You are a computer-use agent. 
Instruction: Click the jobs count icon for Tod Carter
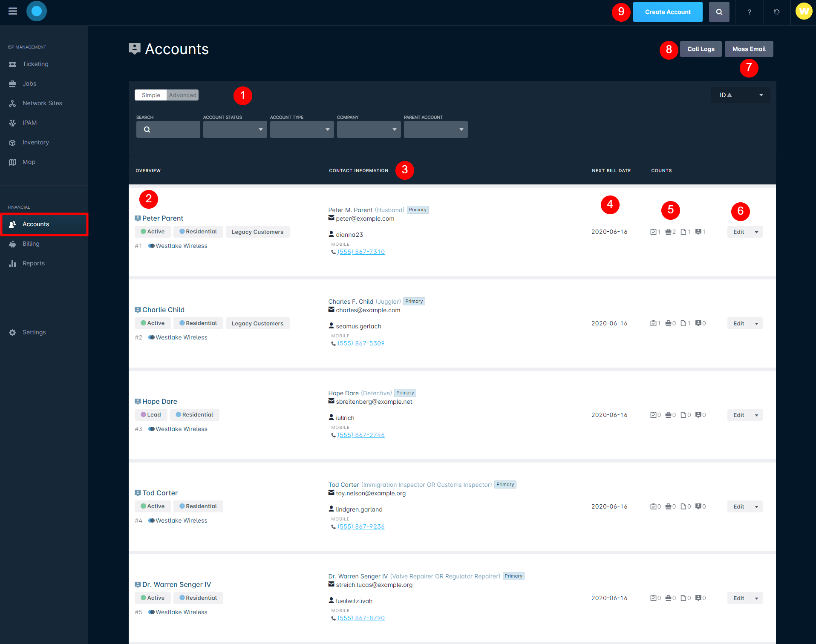(668, 506)
